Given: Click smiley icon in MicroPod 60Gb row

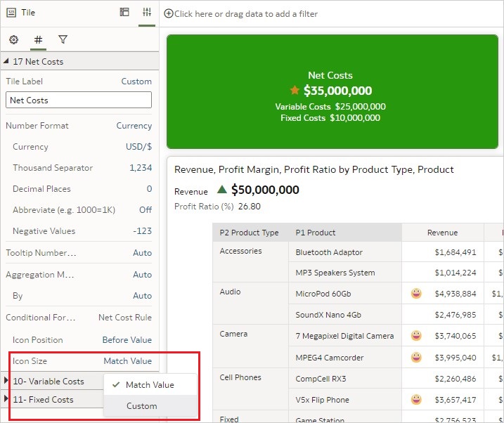Looking at the screenshot, I should 416,294.
